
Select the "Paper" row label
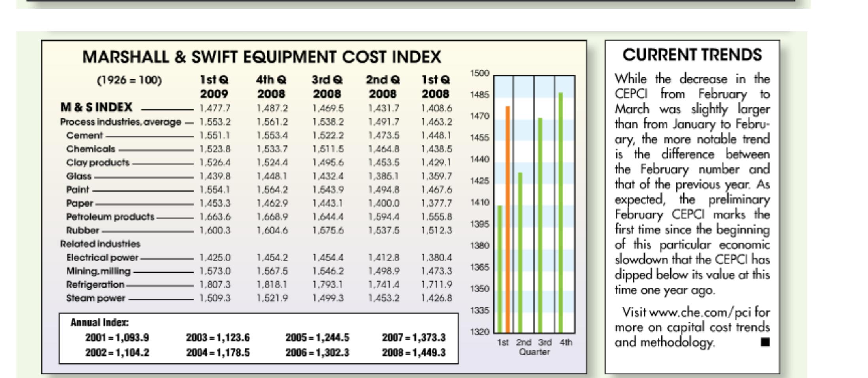80,203
